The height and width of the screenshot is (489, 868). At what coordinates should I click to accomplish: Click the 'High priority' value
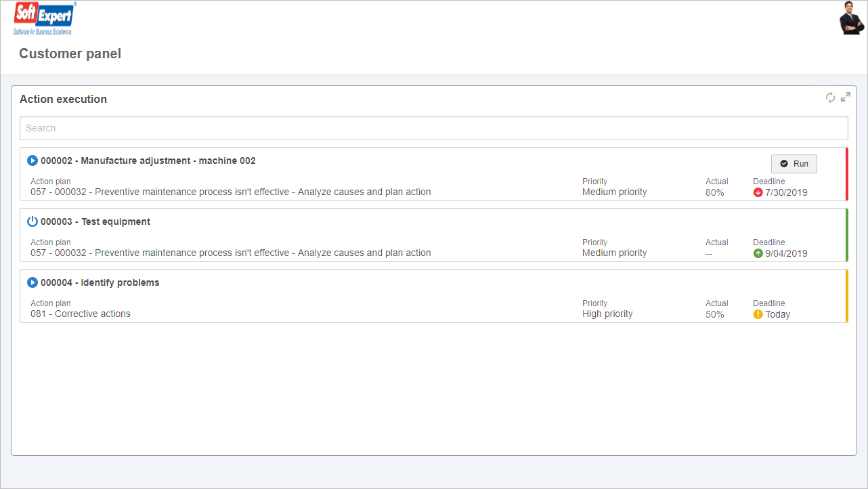(607, 314)
